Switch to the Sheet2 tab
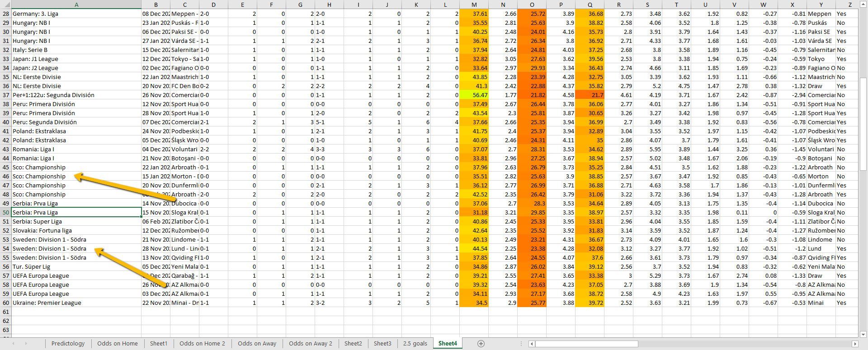868x350 pixels. (353, 344)
